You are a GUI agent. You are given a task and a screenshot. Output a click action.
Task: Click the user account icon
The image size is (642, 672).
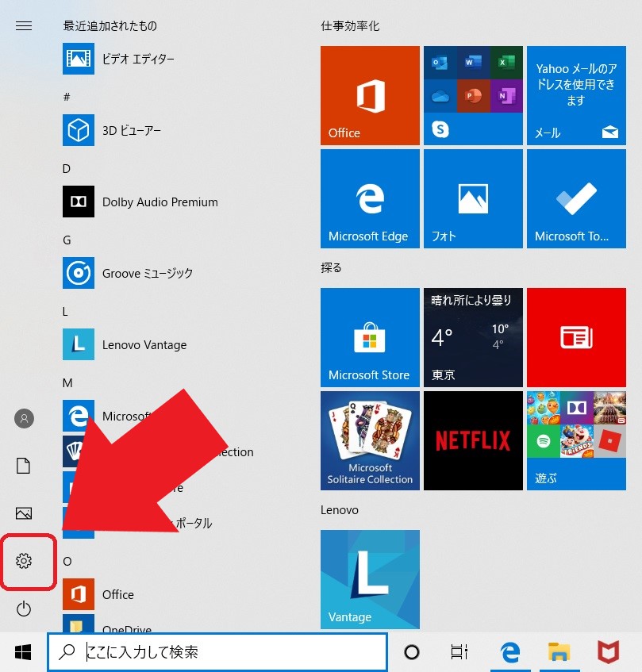point(24,418)
